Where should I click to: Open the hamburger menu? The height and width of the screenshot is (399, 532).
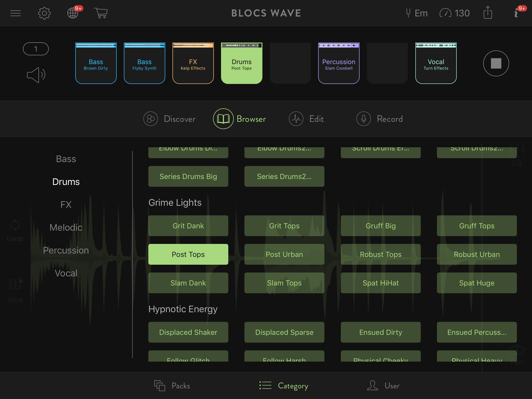pyautogui.click(x=16, y=13)
